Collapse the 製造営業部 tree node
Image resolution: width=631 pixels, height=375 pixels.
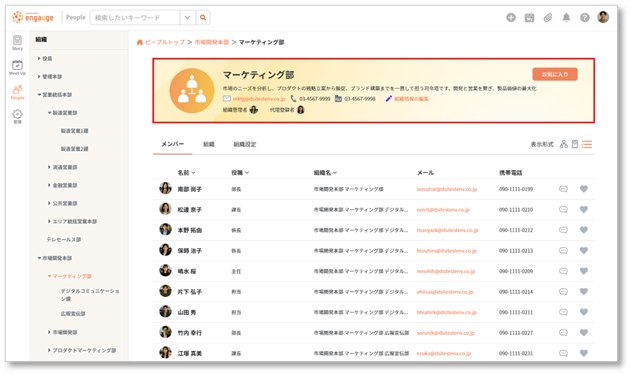coord(49,113)
